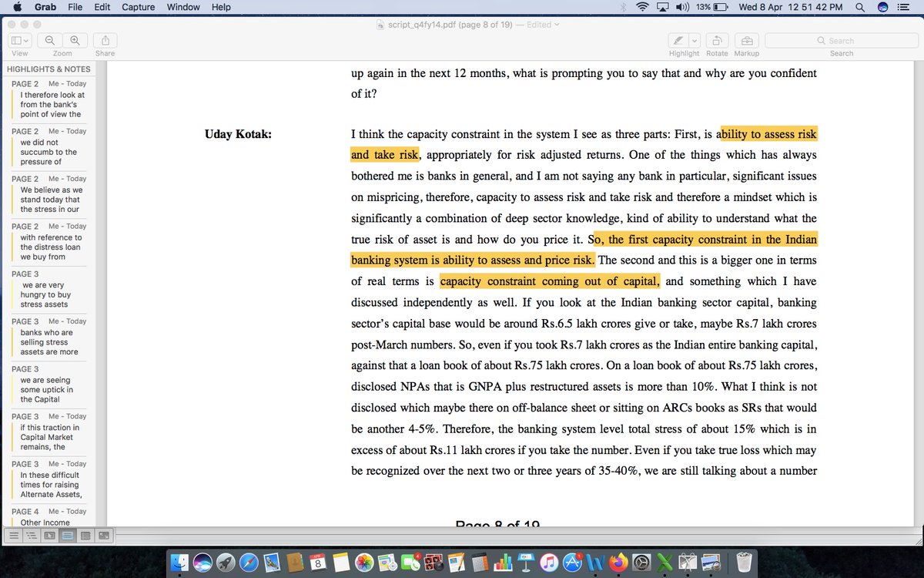The height and width of the screenshot is (578, 924).
Task: Open Calendar in the Dock
Action: coord(318,562)
